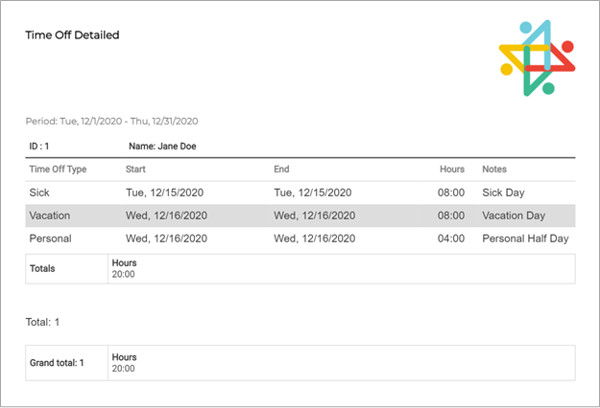Select the Time Off Type column header
The height and width of the screenshot is (408, 600).
[58, 169]
